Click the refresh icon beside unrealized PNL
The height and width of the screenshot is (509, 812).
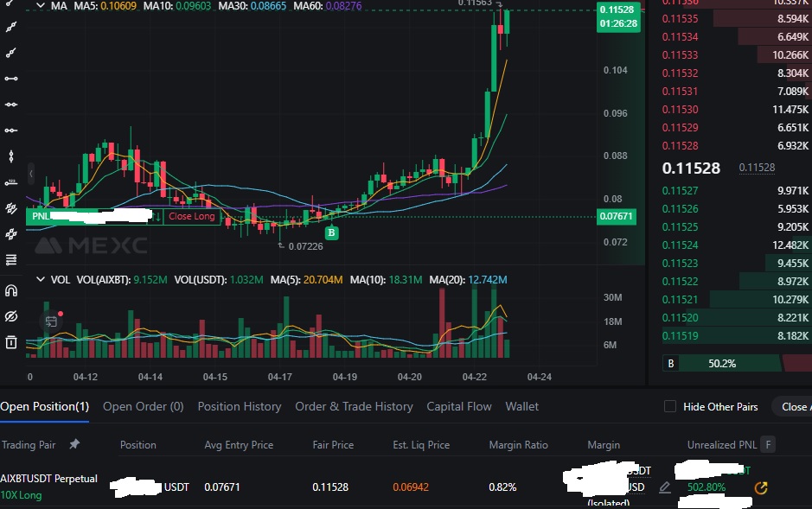[760, 488]
